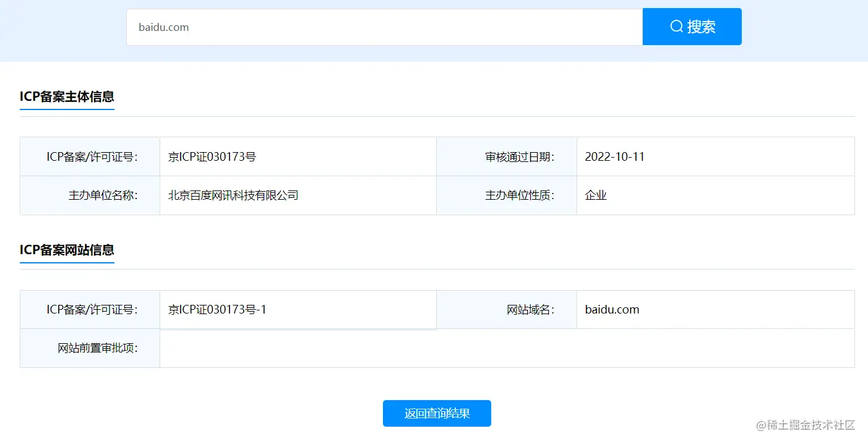The width and height of the screenshot is (868, 444).
Task: Click the magnifier icon in the search button
Action: point(676,27)
